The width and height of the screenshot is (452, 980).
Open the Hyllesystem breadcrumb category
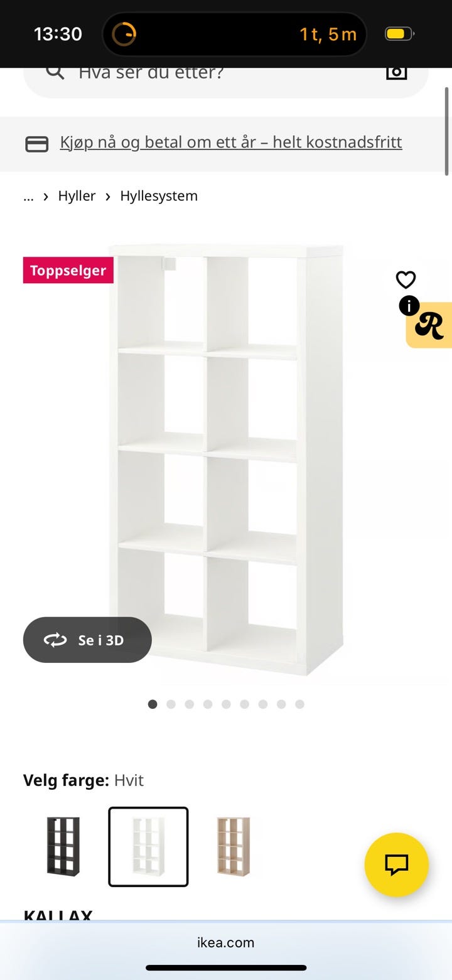159,196
